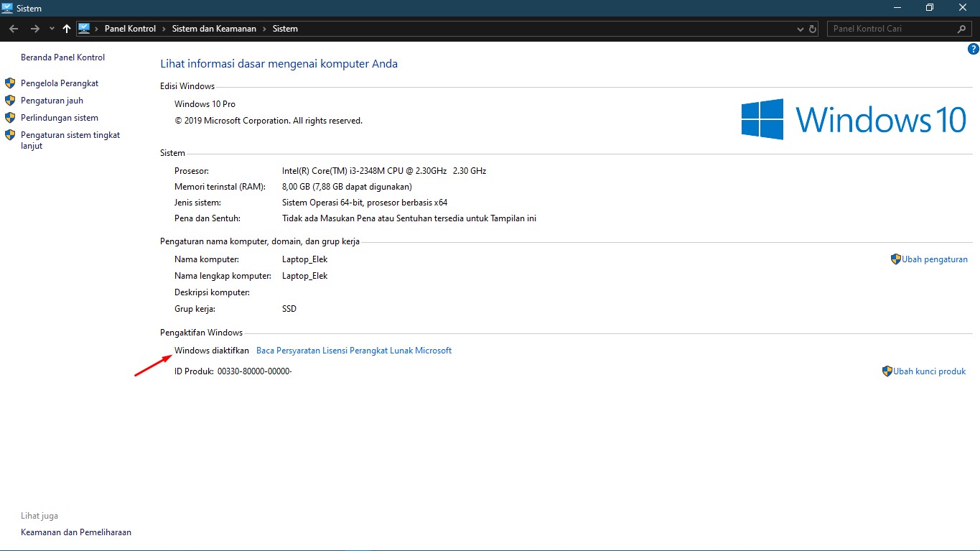Expand chevron after Panel Kontrol breadcrumb
Screen dimensions: 980x551
click(164, 29)
